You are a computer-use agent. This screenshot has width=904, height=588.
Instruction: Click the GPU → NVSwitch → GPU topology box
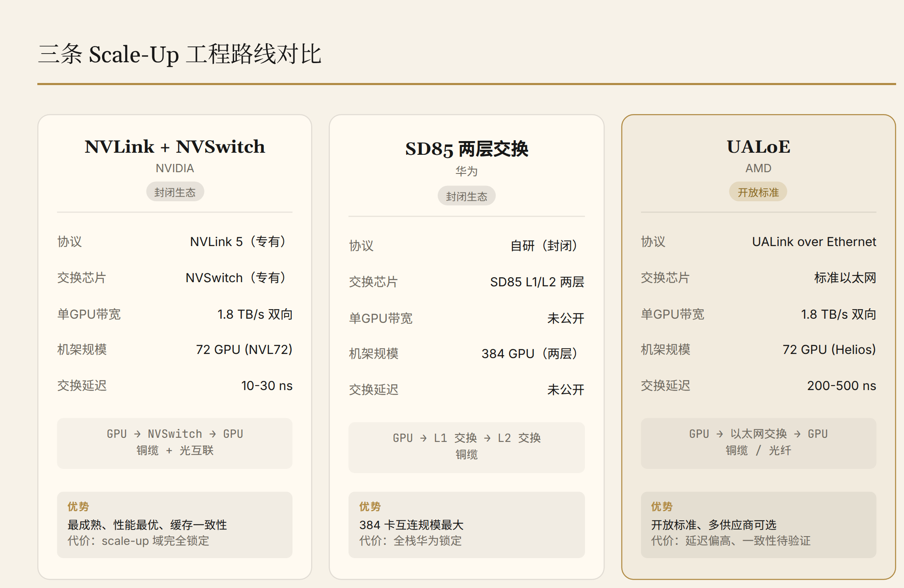[175, 443]
